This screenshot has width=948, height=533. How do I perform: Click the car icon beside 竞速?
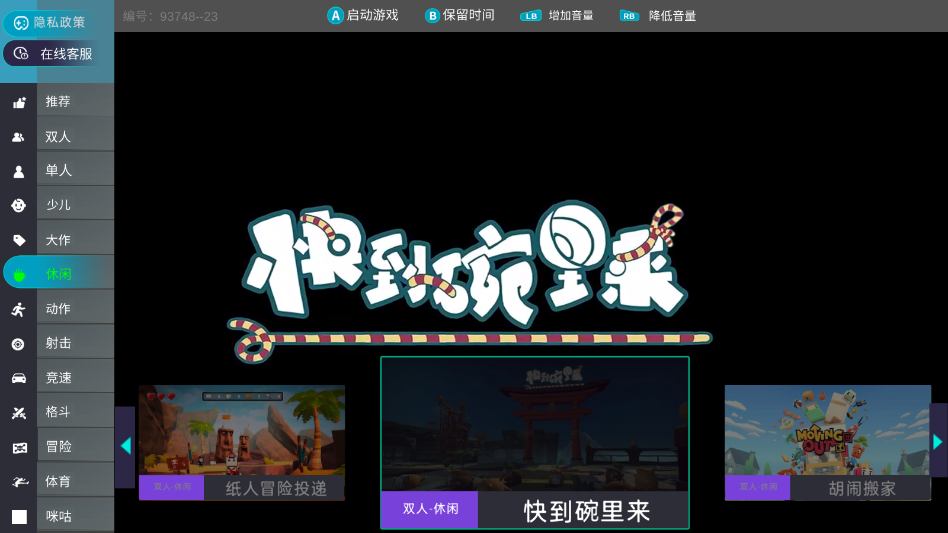[19, 378]
